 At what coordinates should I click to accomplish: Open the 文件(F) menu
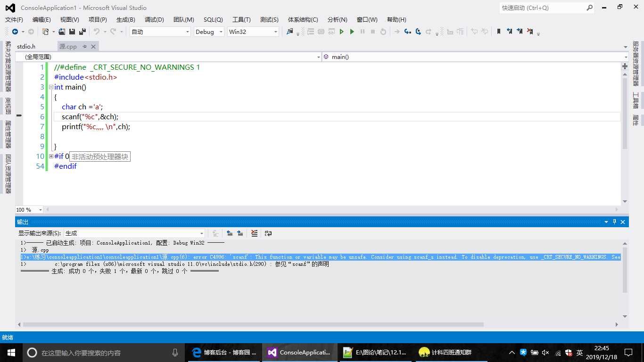(14, 19)
